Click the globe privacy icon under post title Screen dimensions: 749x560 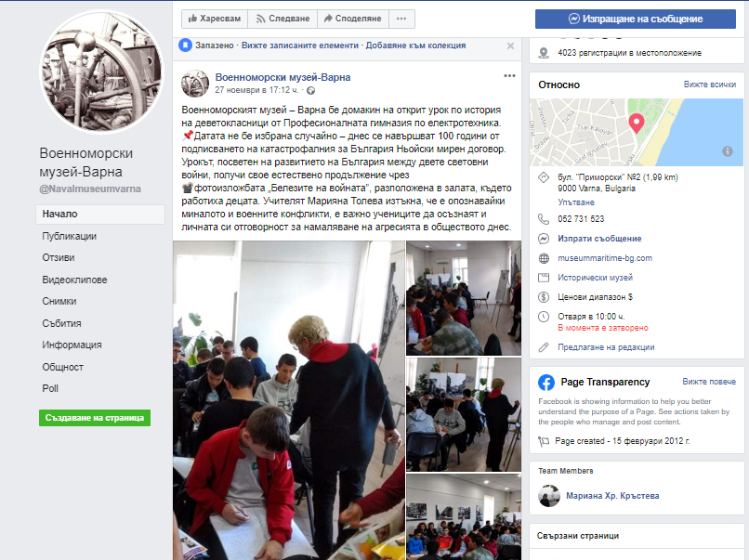(x=310, y=90)
